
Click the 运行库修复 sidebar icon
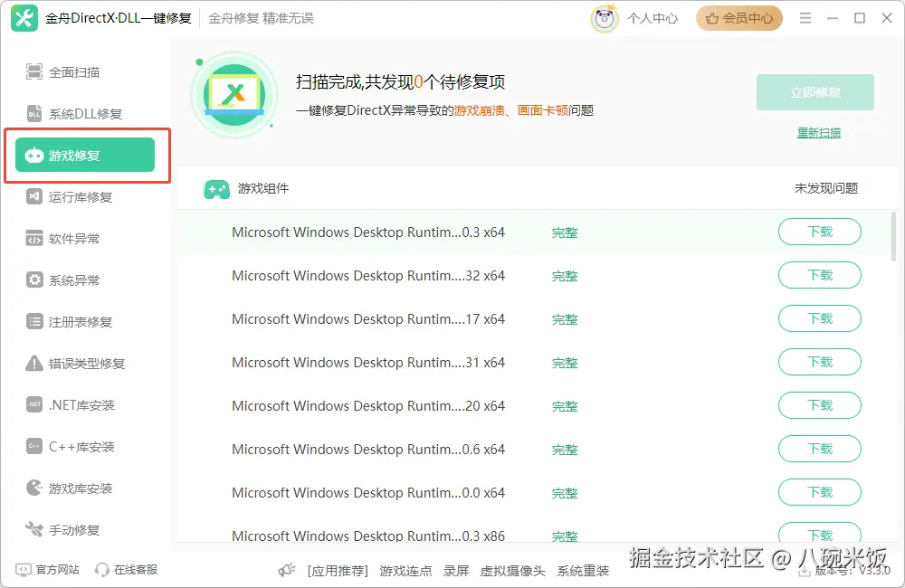click(x=34, y=197)
